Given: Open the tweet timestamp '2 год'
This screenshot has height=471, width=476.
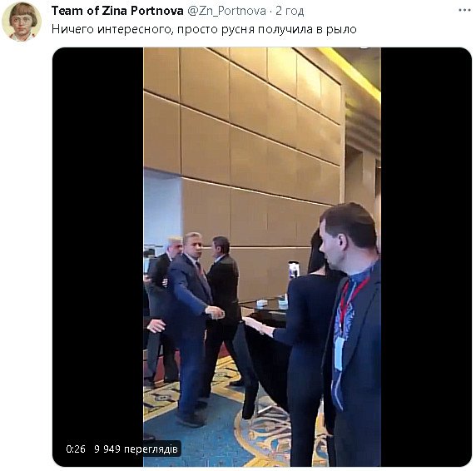Looking at the screenshot, I should click(x=290, y=11).
